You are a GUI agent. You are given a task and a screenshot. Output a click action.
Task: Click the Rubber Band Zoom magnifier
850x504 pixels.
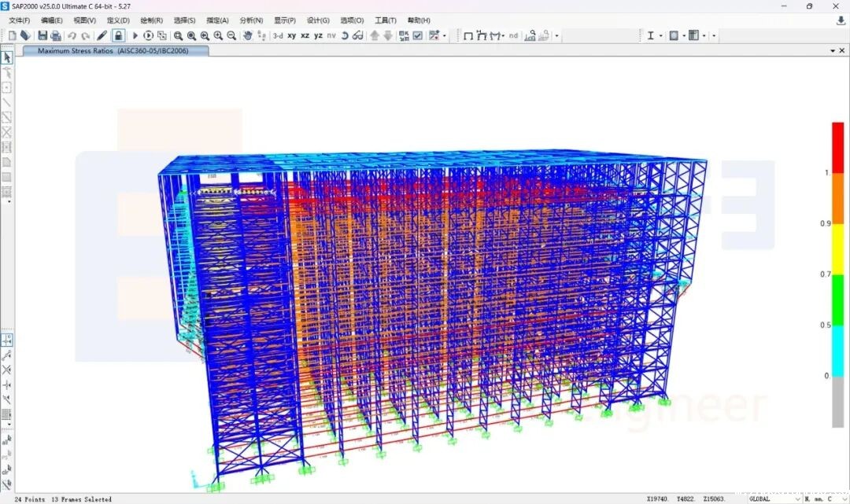click(x=179, y=35)
